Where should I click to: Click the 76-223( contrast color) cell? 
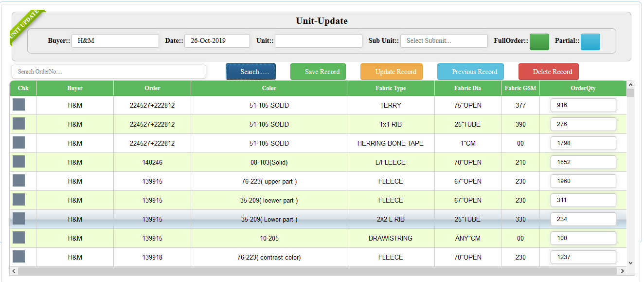(x=269, y=257)
